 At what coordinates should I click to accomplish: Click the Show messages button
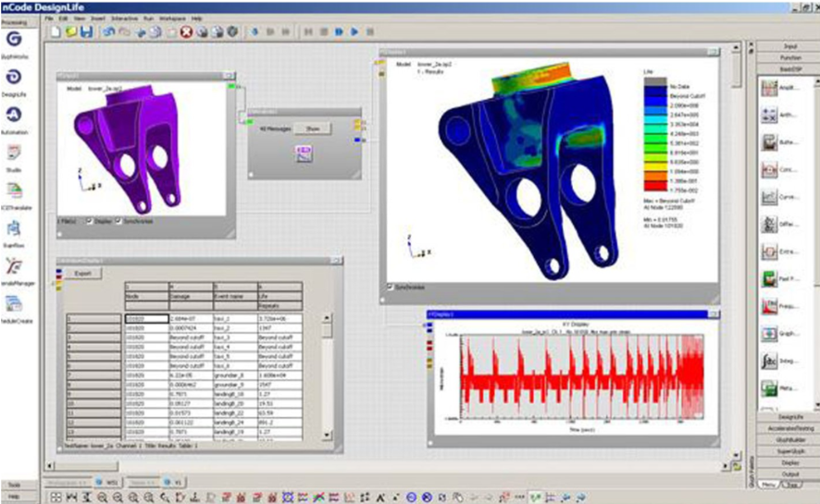coord(312,129)
